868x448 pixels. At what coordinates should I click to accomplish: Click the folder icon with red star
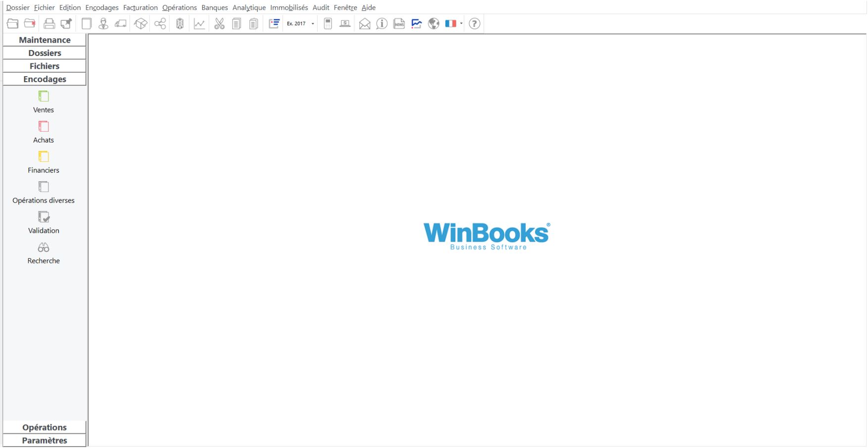pos(30,23)
